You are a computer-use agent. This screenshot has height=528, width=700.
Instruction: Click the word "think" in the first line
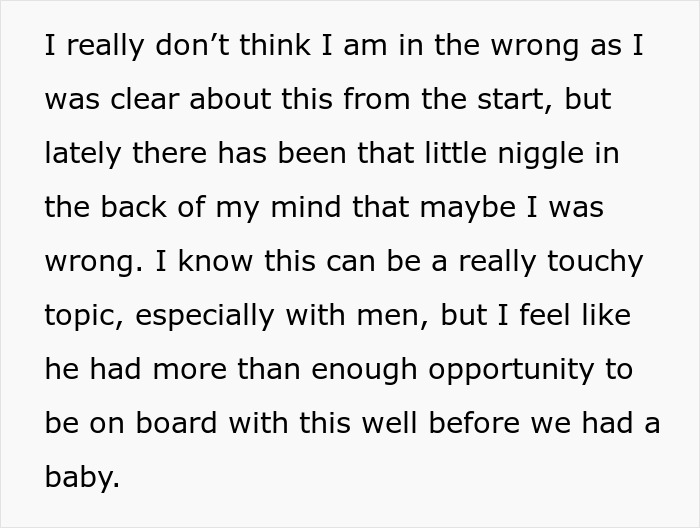tap(272, 48)
